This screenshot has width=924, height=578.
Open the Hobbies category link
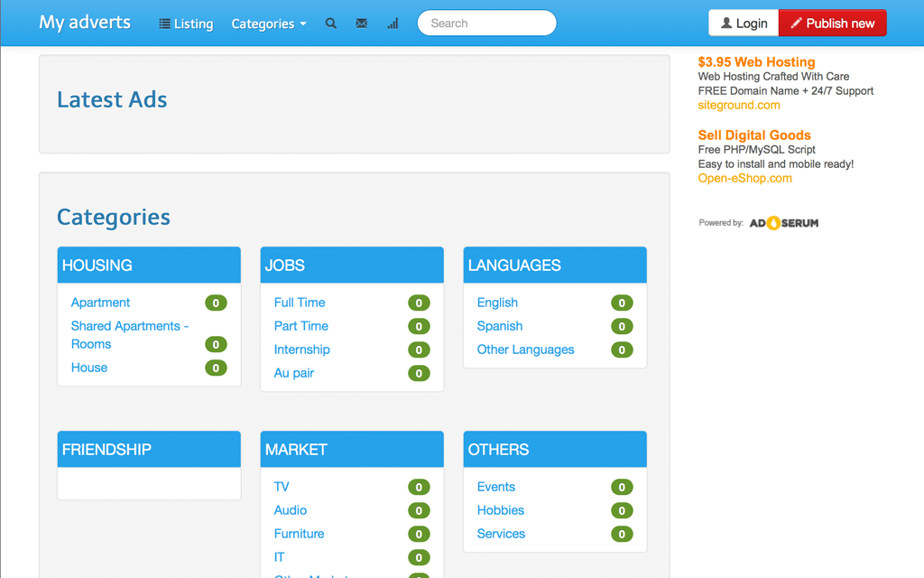501,510
